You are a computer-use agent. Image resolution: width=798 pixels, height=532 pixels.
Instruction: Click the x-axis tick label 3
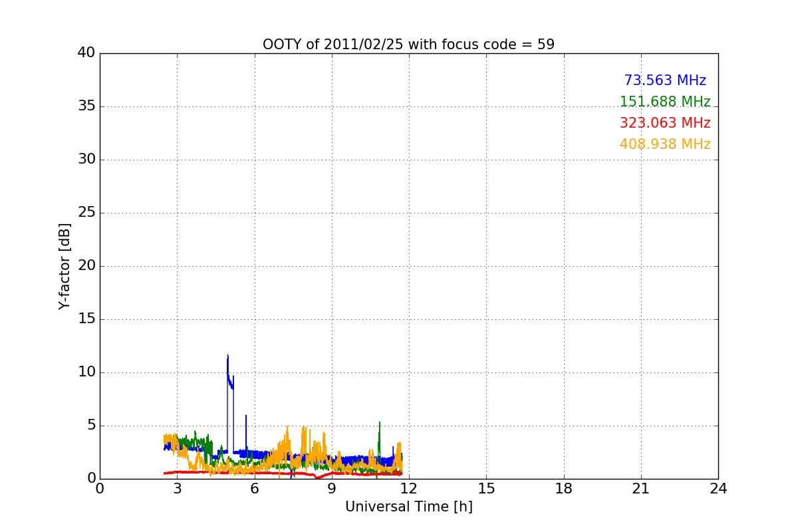click(x=177, y=489)
